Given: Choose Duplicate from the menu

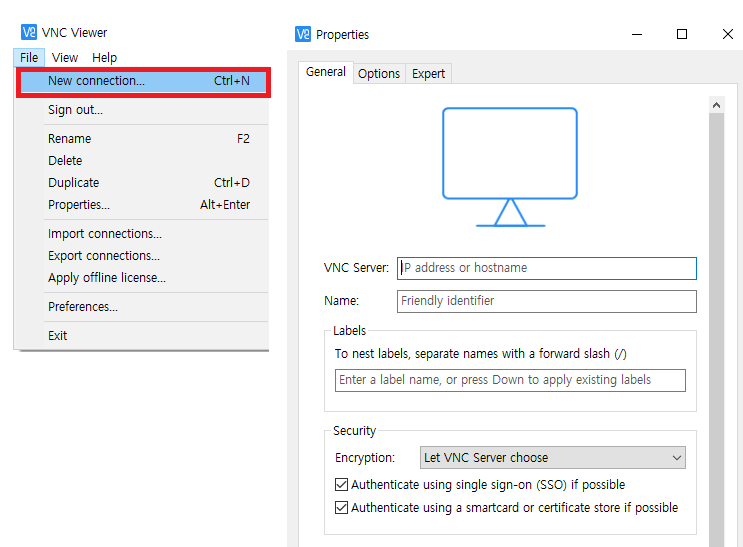Looking at the screenshot, I should 144,182.
